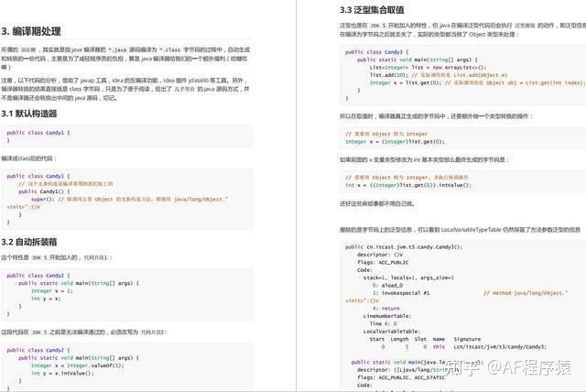Click the line "编译成class后的代码："
The width and height of the screenshot is (586, 392).
tap(28, 158)
